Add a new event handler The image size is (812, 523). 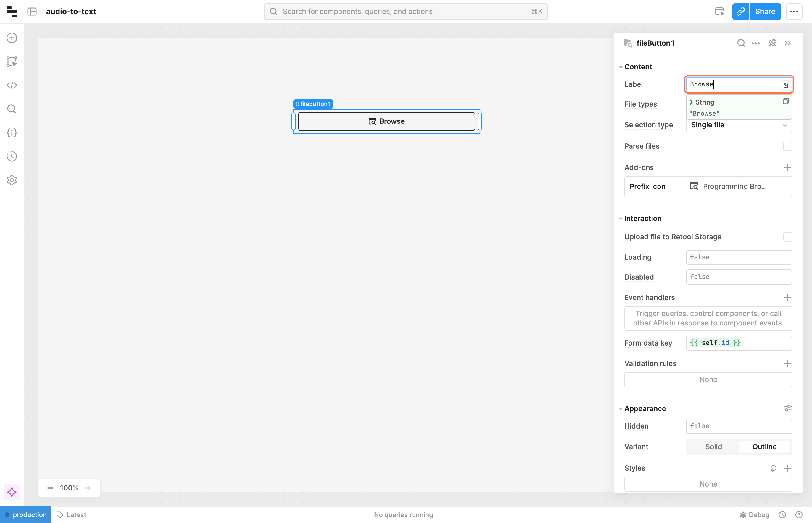tap(787, 298)
